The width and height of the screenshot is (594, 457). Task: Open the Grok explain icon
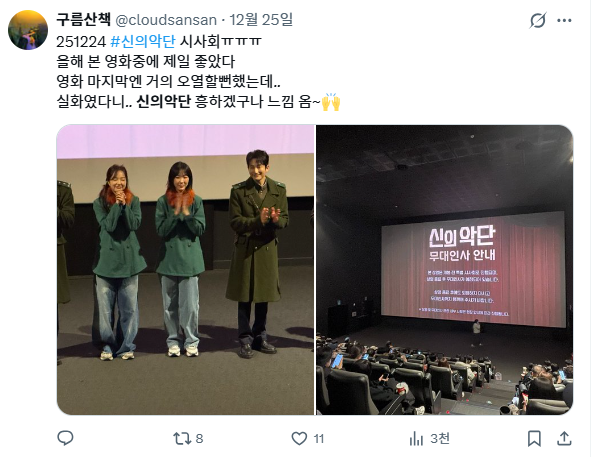coord(538,20)
